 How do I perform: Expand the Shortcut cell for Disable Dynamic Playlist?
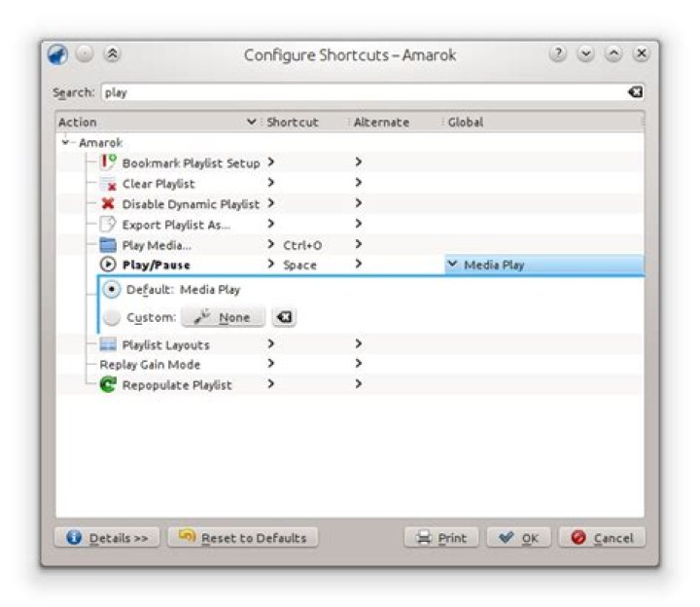click(x=270, y=203)
